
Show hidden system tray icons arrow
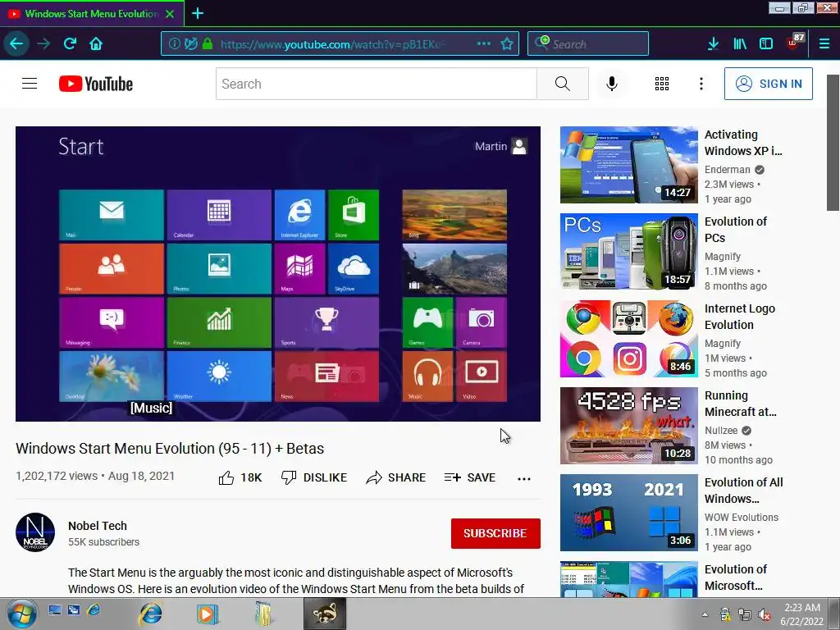tap(705, 615)
